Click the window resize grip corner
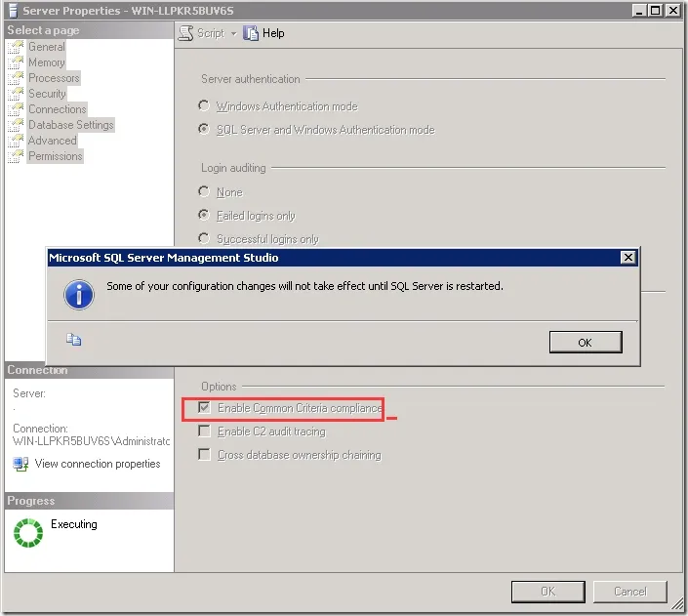This screenshot has width=688, height=616. 678,604
